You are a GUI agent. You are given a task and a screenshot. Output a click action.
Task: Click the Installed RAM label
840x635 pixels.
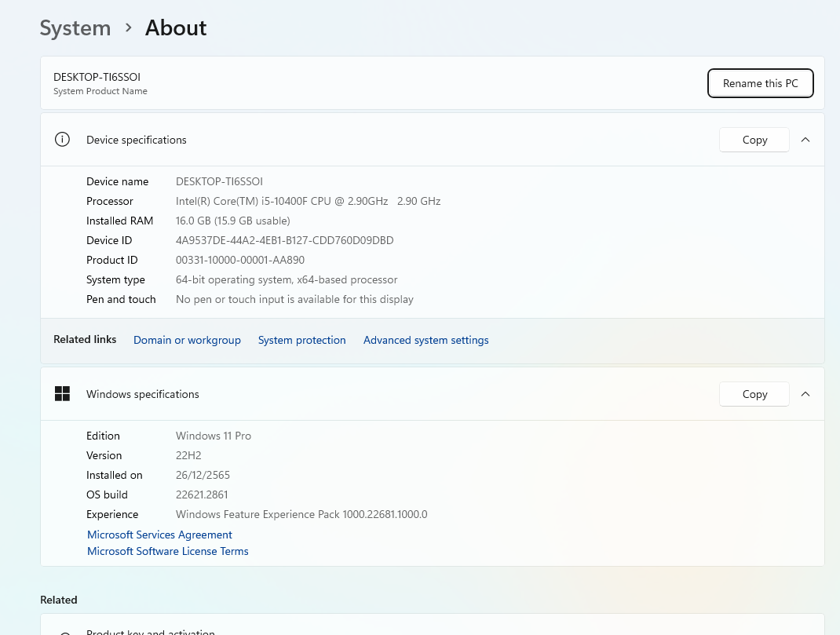[x=119, y=221]
